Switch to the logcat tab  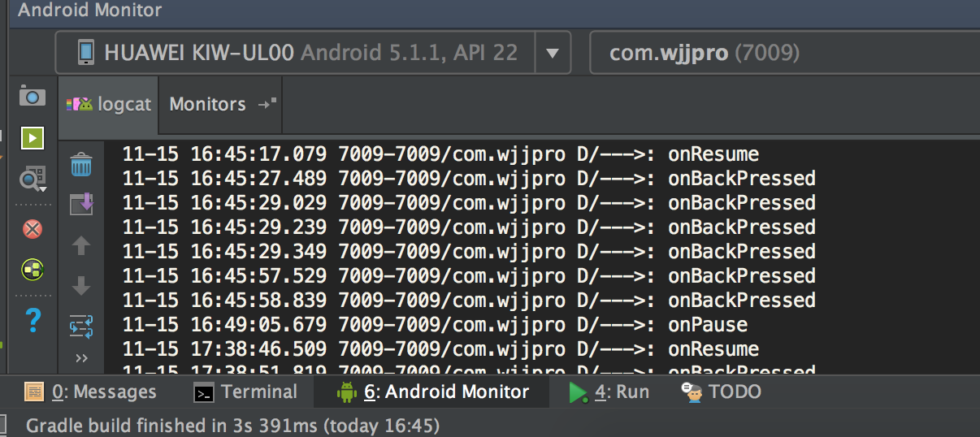(x=109, y=104)
